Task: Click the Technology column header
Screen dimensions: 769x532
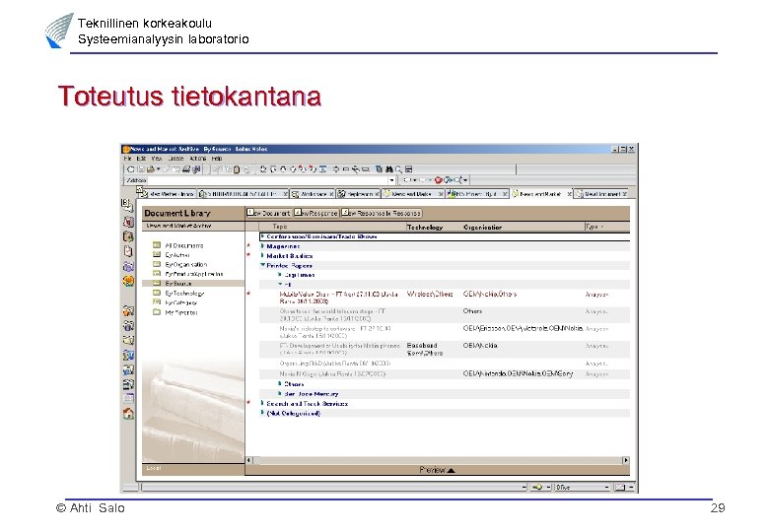Action: coord(425,228)
